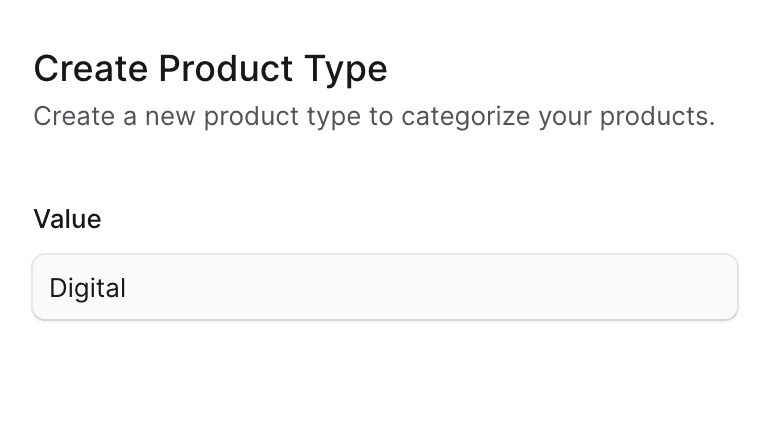Set cursor before "Digital" in Value field
Image resolution: width=760 pixels, height=426 pixels.
50,288
